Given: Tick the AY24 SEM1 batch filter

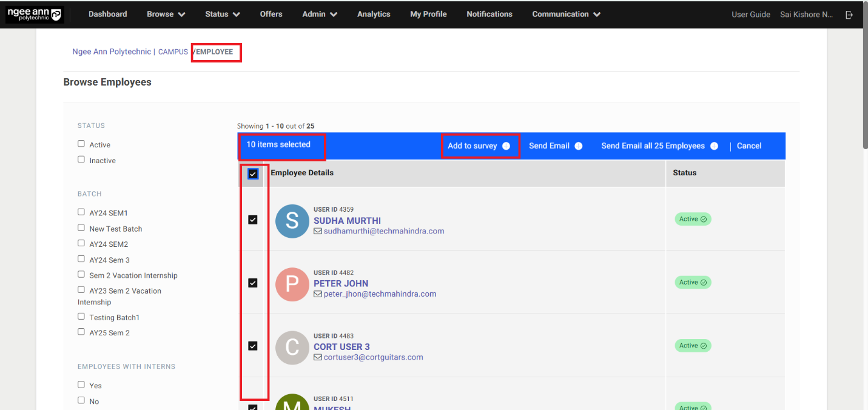Looking at the screenshot, I should click(x=81, y=212).
